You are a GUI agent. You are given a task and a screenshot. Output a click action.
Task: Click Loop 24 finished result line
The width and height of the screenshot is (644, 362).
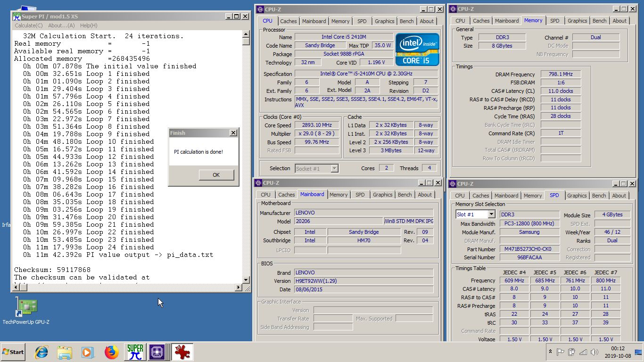click(x=89, y=247)
